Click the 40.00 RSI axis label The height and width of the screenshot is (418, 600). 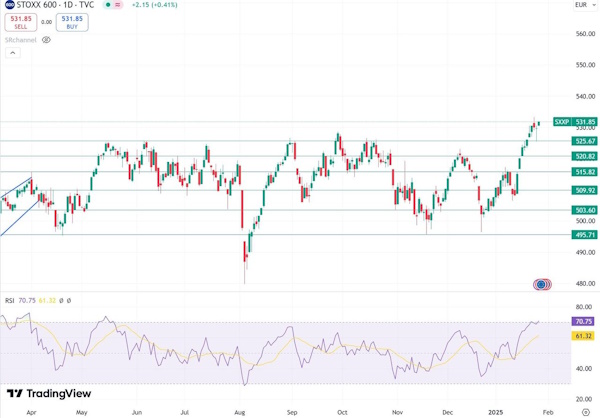[584, 369]
